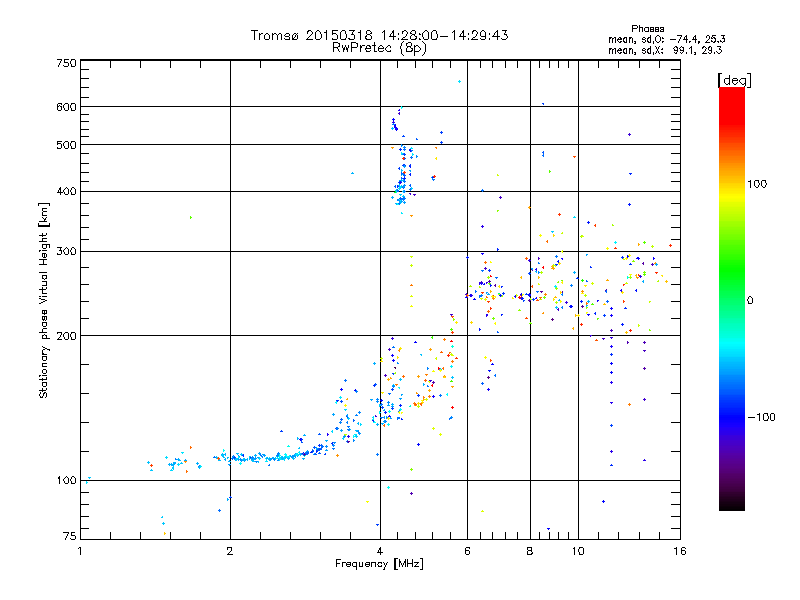Click the black bottom of the phase colorbar
Screen dimensions: 800x600
point(732,503)
